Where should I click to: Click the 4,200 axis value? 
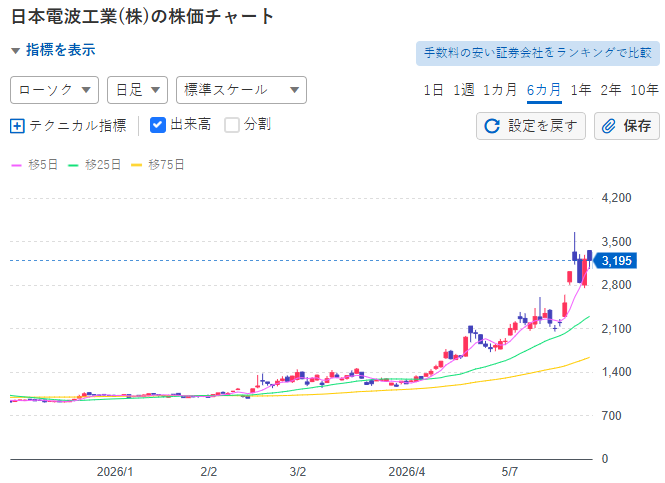click(x=617, y=198)
